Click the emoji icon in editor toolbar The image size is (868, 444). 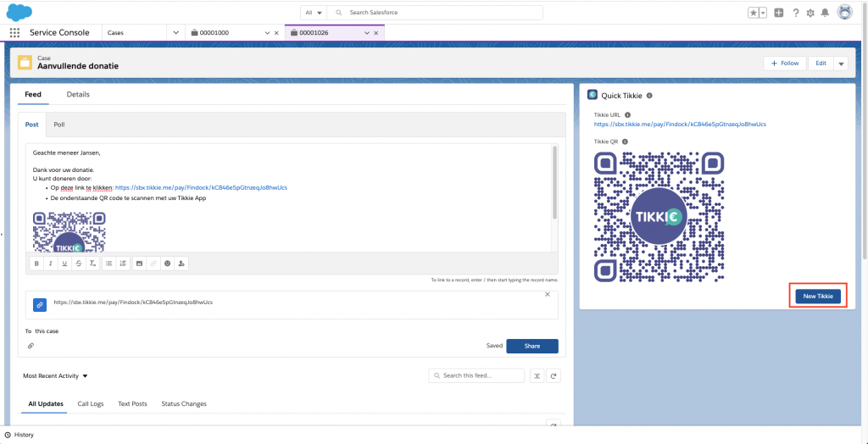coord(167,264)
